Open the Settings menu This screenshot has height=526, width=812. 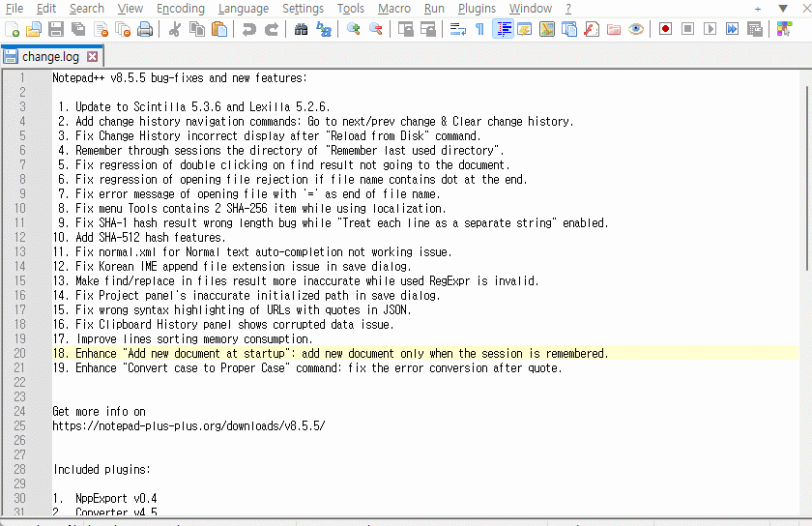pyautogui.click(x=303, y=9)
